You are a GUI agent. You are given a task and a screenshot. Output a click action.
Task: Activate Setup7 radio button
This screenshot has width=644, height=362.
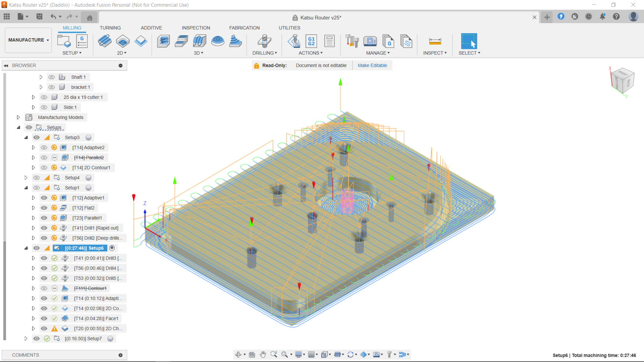click(110, 338)
